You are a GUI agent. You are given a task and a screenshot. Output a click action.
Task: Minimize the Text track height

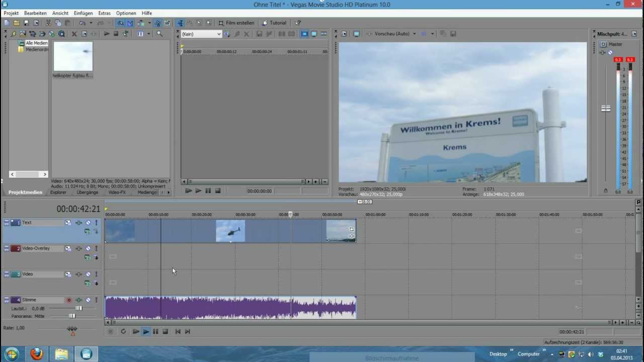pyautogui.click(x=7, y=223)
